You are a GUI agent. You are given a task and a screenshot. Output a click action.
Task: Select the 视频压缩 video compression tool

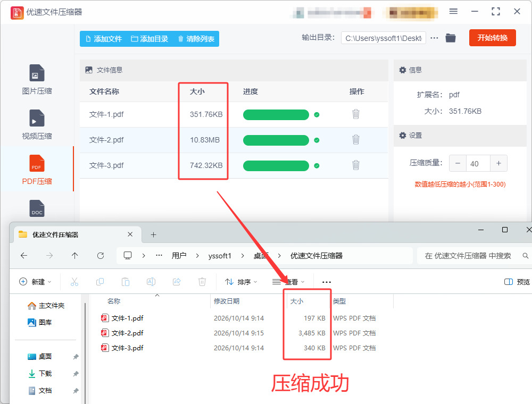37,125
